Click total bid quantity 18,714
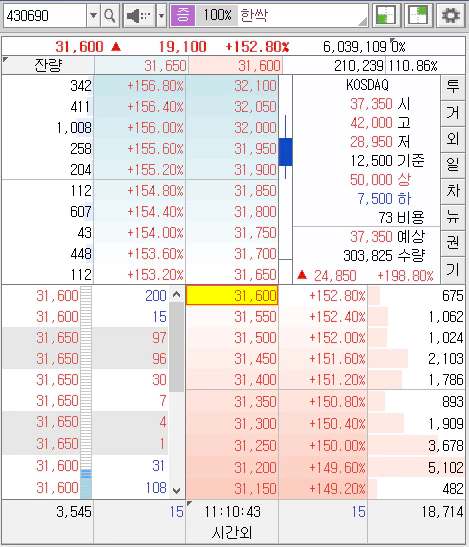The width and height of the screenshot is (469, 547). tap(442, 512)
